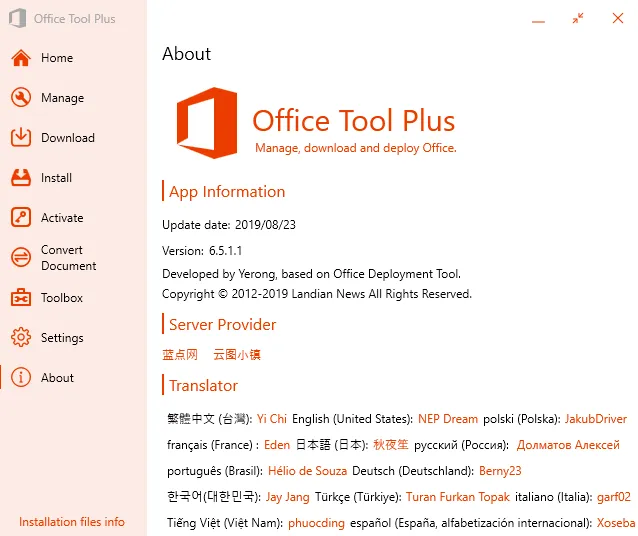Click the Translator heading
Viewport: 638px width, 536px height.
[x=203, y=386]
